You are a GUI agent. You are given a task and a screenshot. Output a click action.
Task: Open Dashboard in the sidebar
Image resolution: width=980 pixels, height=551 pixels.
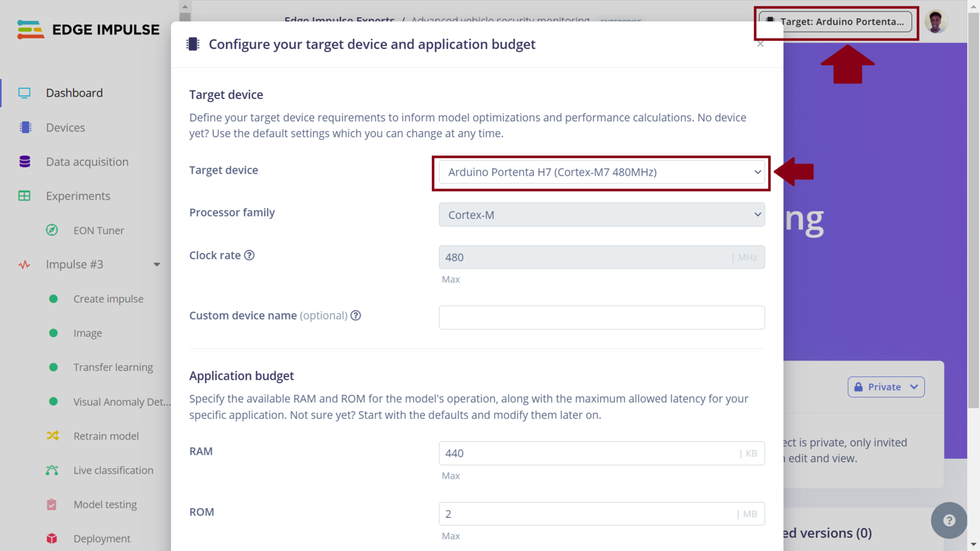[x=74, y=93]
